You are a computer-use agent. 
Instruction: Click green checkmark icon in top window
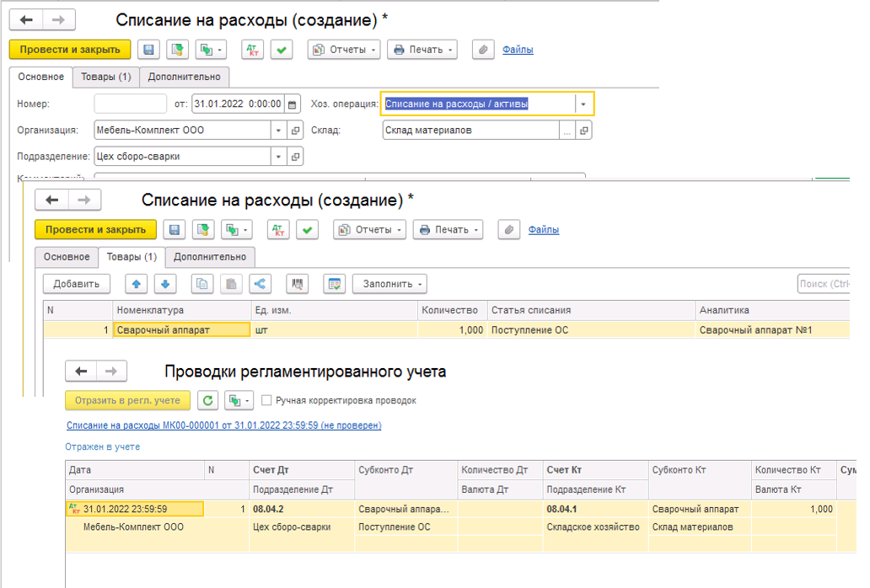point(282,50)
